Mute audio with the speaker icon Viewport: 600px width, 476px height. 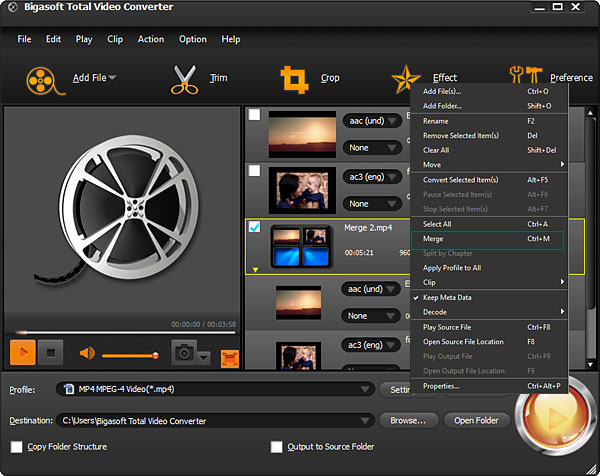coord(87,353)
